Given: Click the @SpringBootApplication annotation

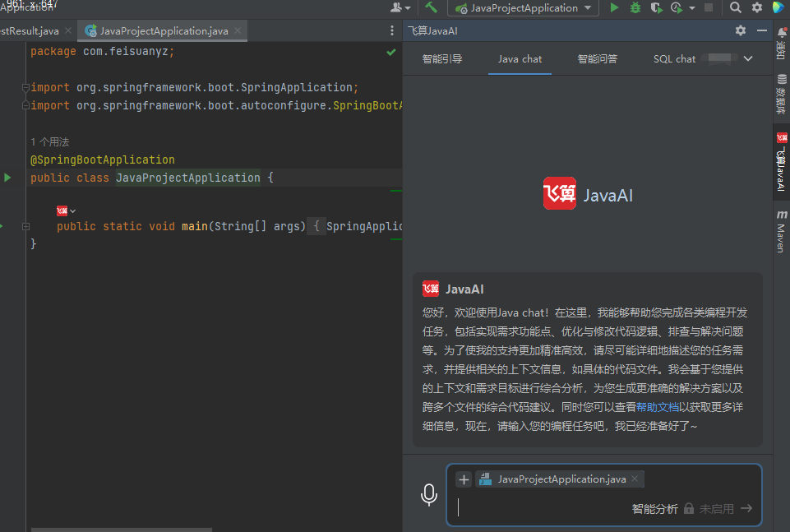Looking at the screenshot, I should [x=102, y=160].
